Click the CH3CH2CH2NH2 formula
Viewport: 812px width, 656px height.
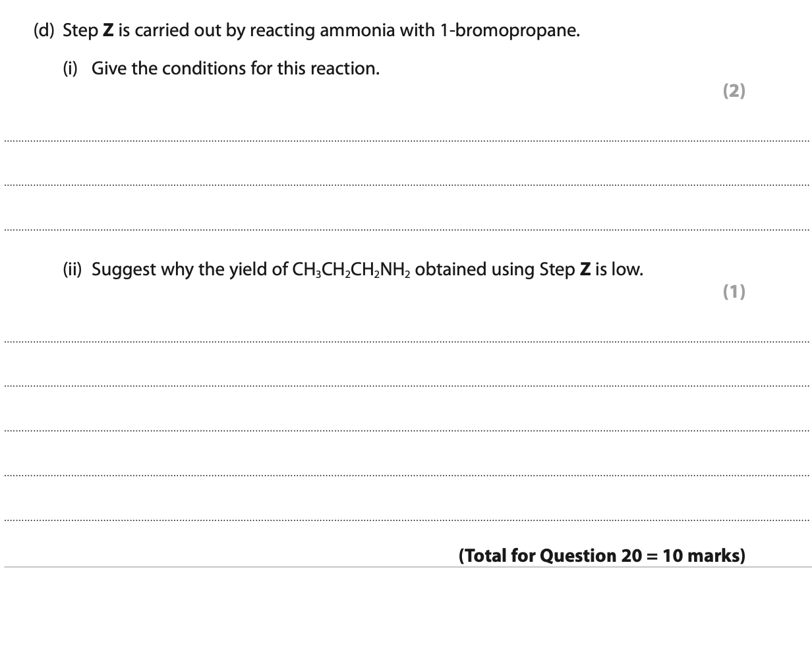(351, 270)
